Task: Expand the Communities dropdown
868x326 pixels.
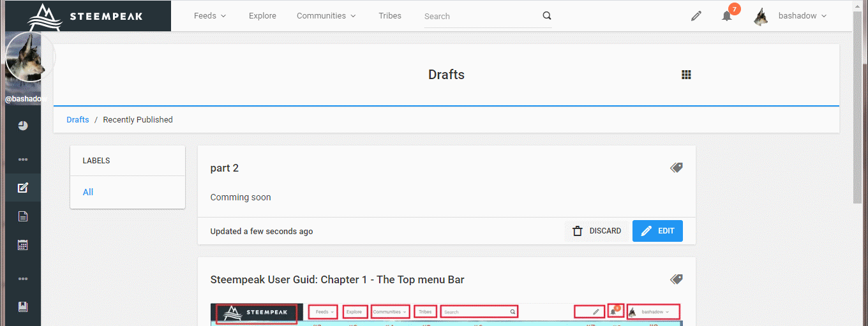Action: click(326, 16)
